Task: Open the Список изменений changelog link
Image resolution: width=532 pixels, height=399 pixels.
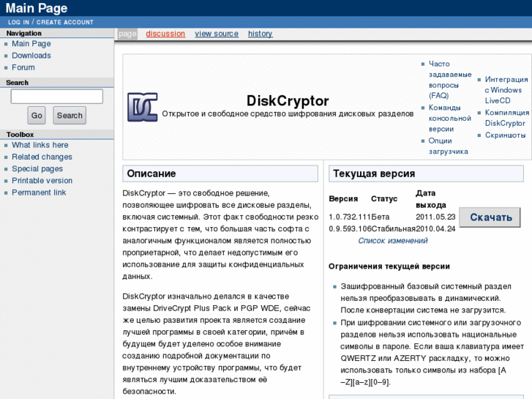Action: pos(393,241)
